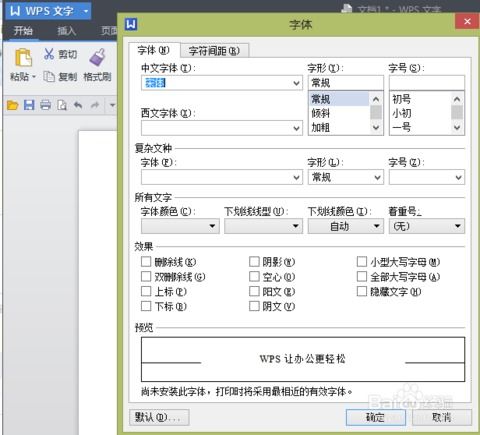Click the Redo arrow icon

click(x=95, y=105)
